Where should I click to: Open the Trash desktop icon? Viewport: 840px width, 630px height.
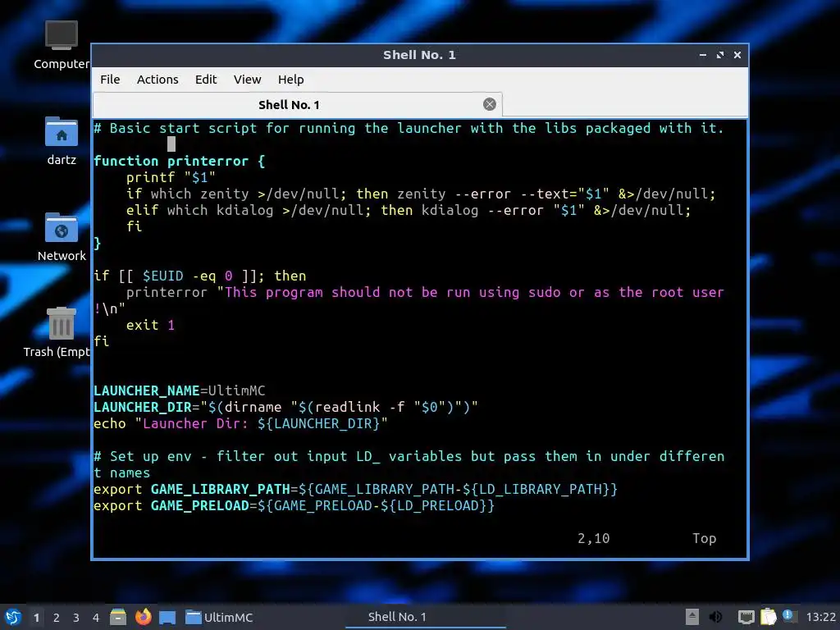(x=59, y=332)
